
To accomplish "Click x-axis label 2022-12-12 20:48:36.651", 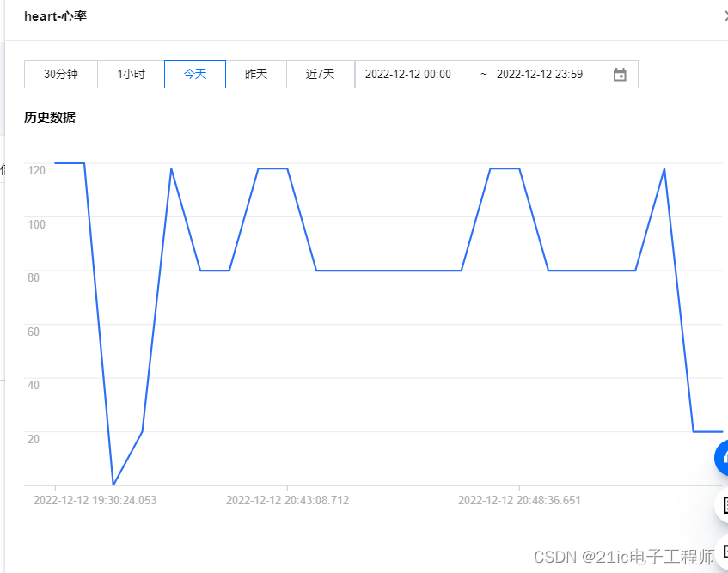I will point(519,500).
